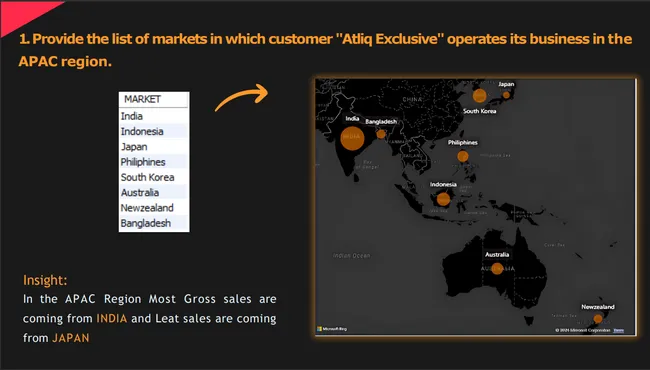Click the Insight heading
Screen dimensions: 650x370
click(x=45, y=280)
